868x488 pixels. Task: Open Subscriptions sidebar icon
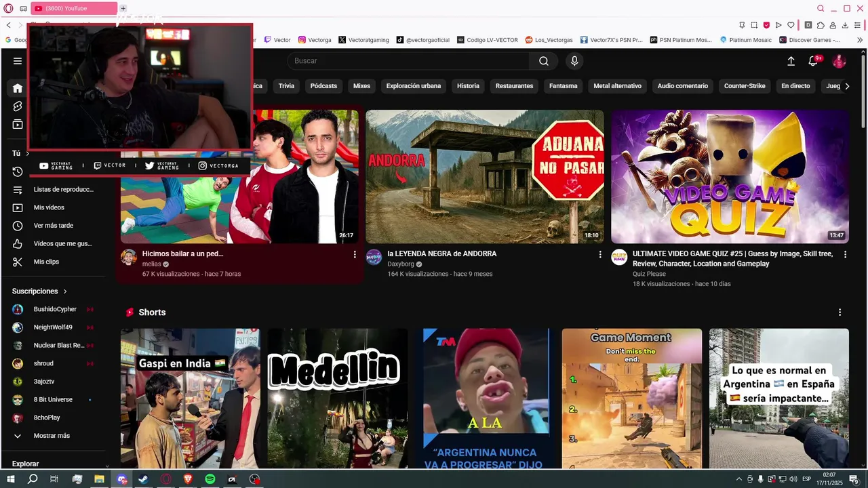click(x=18, y=125)
